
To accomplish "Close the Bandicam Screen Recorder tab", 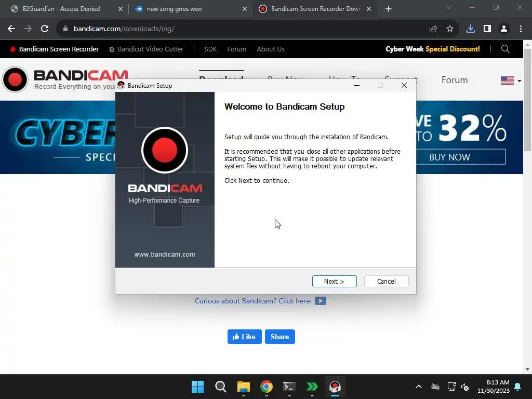I will click(x=369, y=9).
